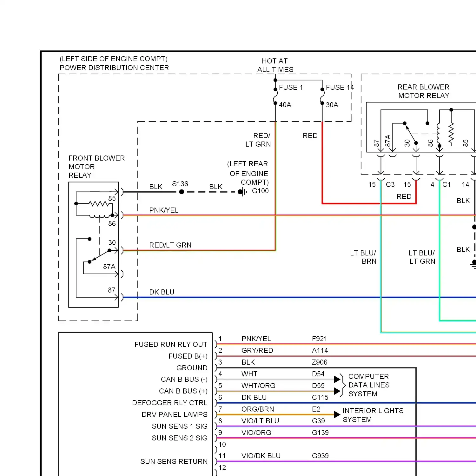476x476 pixels.
Task: Click the ground symbol beside G100
Action: [243, 192]
